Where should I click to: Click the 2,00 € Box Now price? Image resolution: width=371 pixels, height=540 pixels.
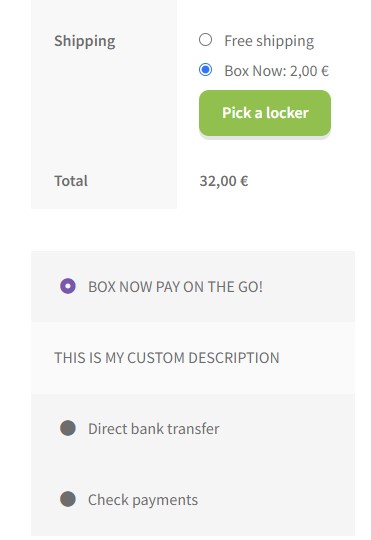[309, 71]
